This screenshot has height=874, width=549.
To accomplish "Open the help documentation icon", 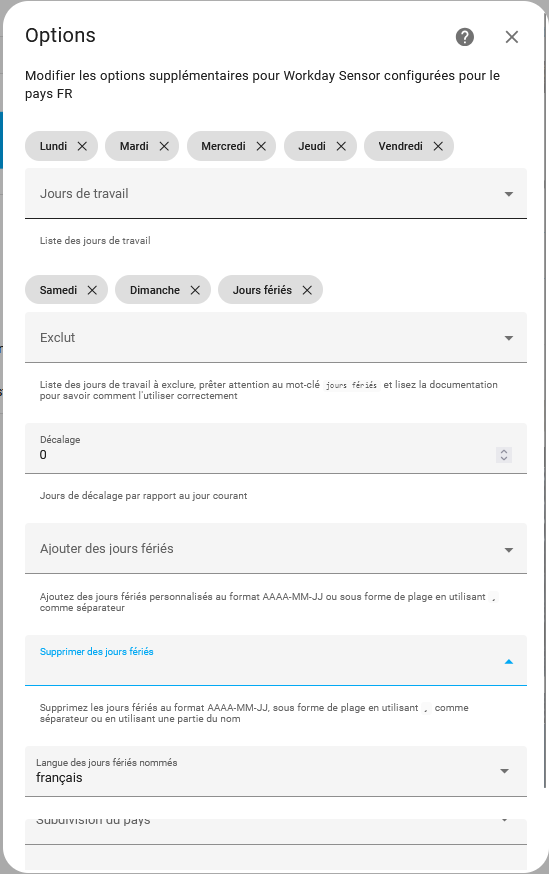I will pos(464,37).
